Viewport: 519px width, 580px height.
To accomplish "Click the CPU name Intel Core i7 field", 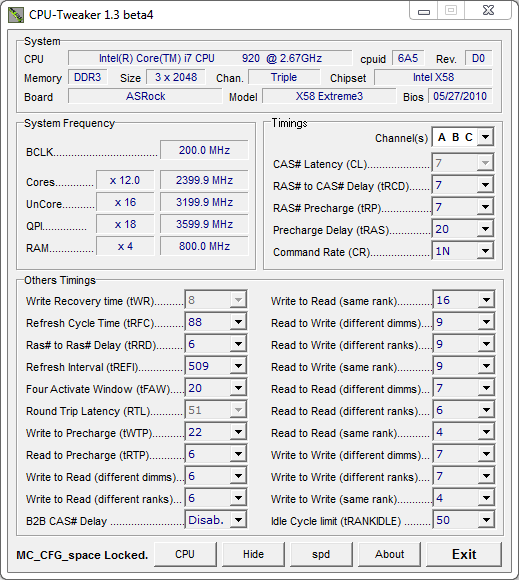I will [x=210, y=58].
